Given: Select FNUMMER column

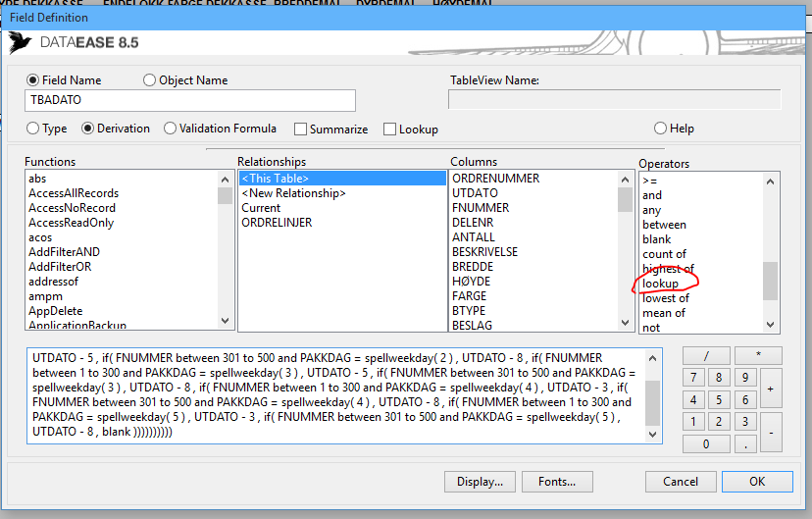Looking at the screenshot, I should pyautogui.click(x=481, y=208).
